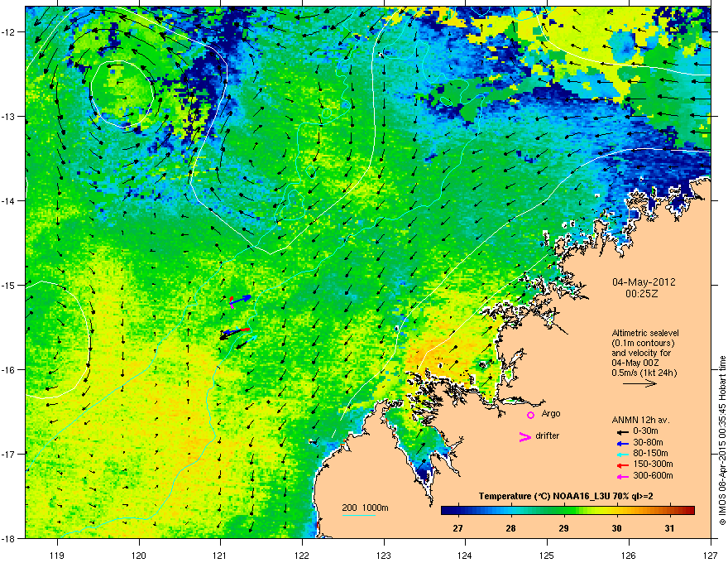Click the temperature color bar
The width and height of the screenshot is (728, 563).
pyautogui.click(x=568, y=511)
